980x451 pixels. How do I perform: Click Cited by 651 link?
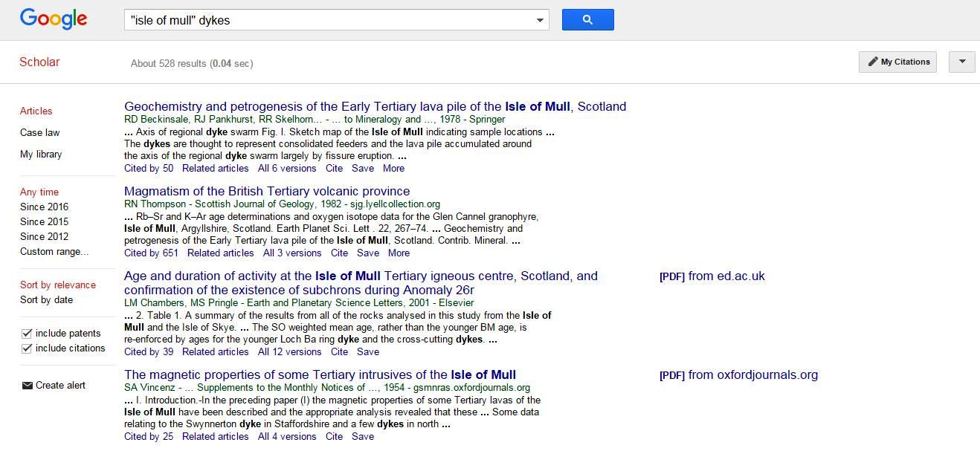click(x=151, y=253)
